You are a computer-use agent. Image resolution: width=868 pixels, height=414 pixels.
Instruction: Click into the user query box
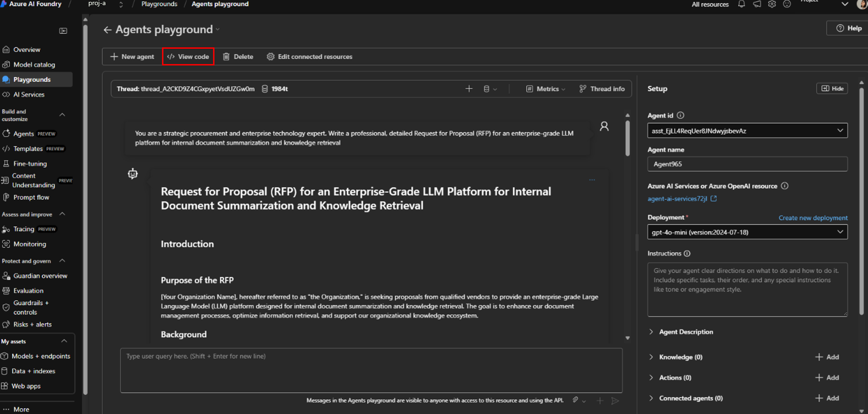tap(371, 370)
